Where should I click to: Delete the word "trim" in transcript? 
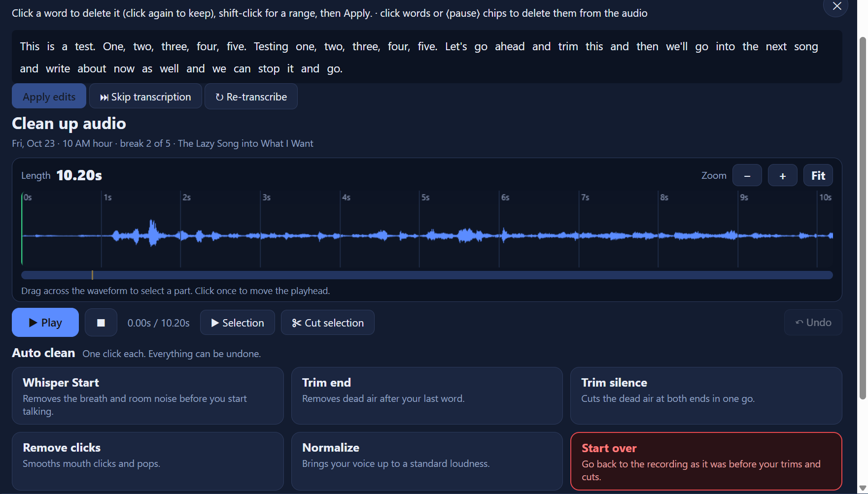click(568, 46)
